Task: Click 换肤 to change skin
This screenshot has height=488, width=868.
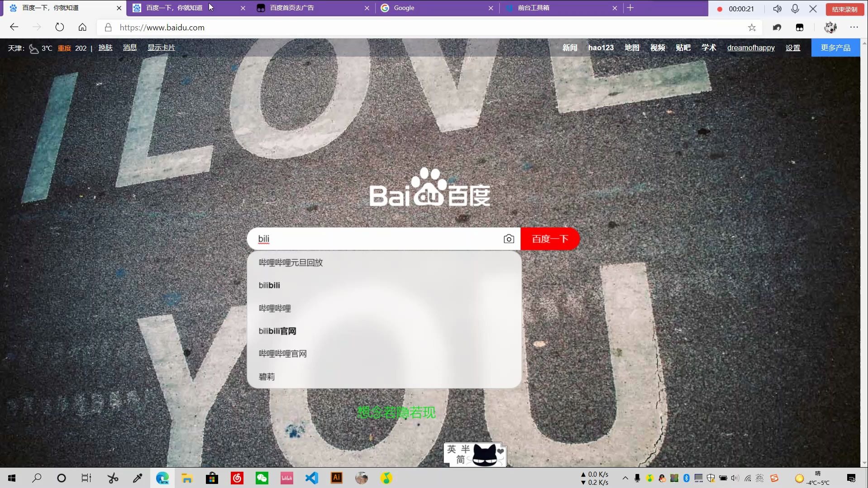Action: pyautogui.click(x=105, y=48)
